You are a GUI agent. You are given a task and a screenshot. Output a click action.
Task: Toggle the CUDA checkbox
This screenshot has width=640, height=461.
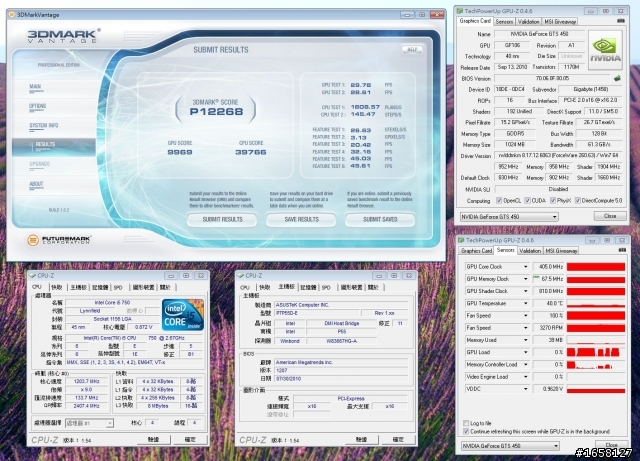coord(527,200)
